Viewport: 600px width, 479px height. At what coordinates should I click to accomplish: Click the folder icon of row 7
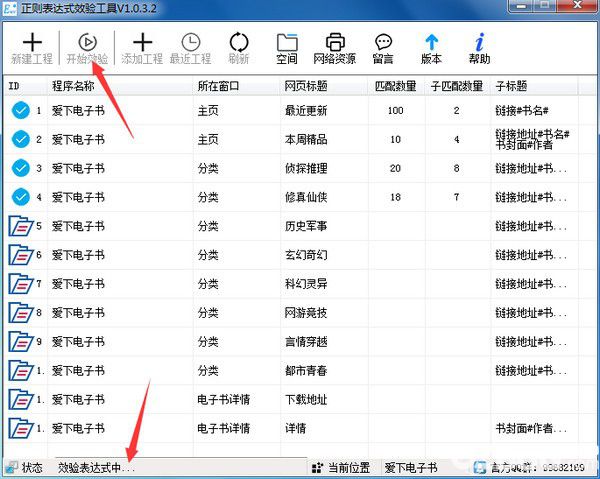click(21, 284)
